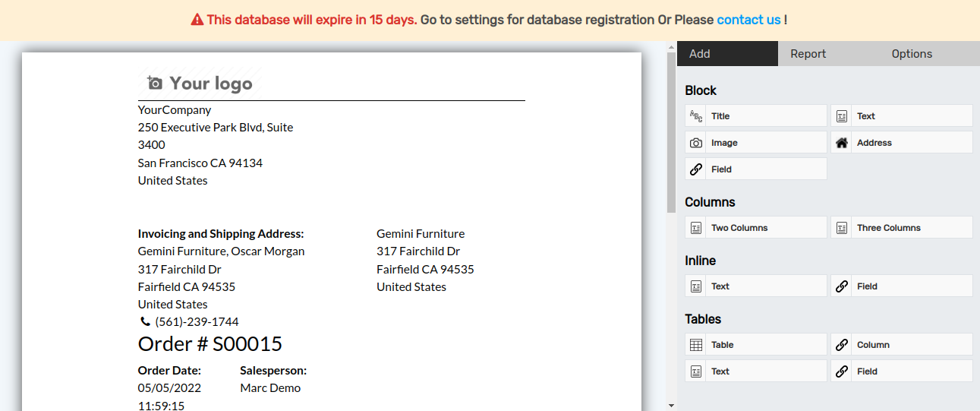Add Inline Text element

tap(756, 286)
